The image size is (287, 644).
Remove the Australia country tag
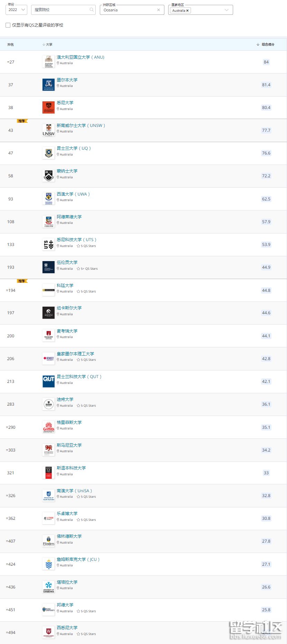(x=188, y=11)
